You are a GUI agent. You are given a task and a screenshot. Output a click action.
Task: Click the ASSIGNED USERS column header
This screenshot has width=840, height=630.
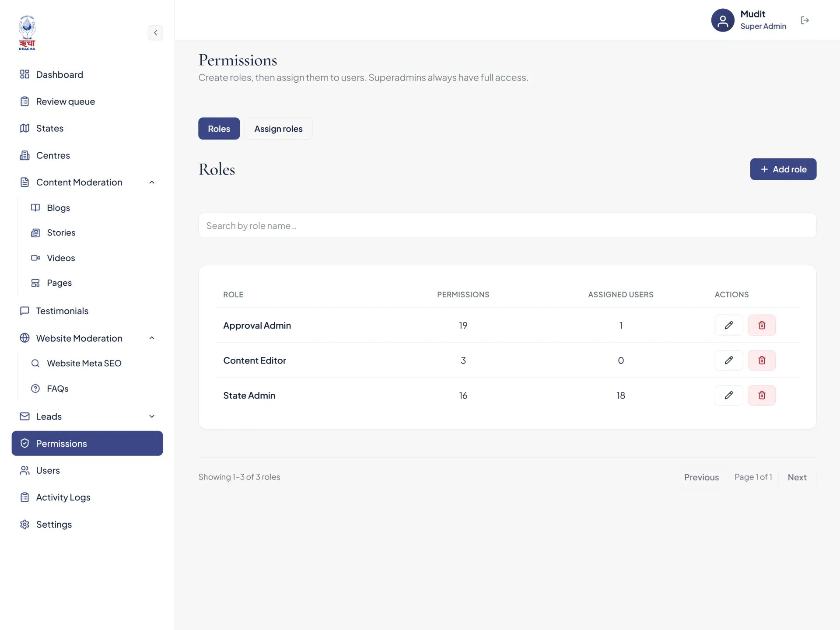tap(620, 294)
